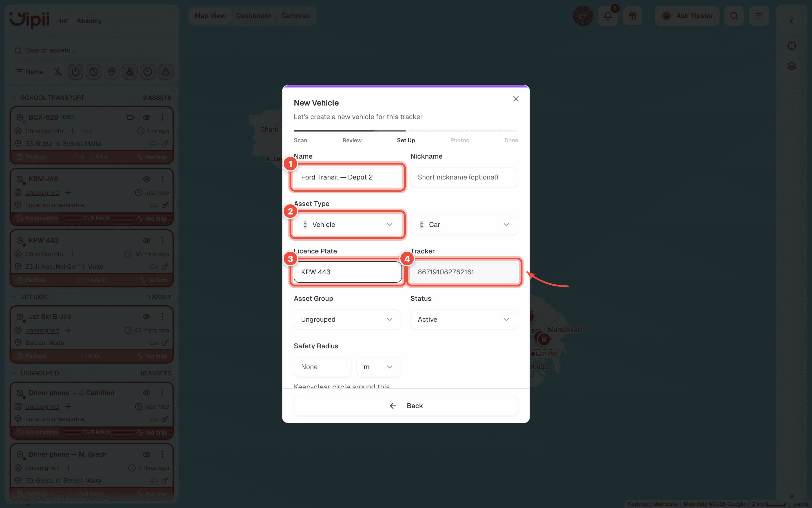Click the Back button in dialog
This screenshot has width=812, height=508.
point(406,406)
